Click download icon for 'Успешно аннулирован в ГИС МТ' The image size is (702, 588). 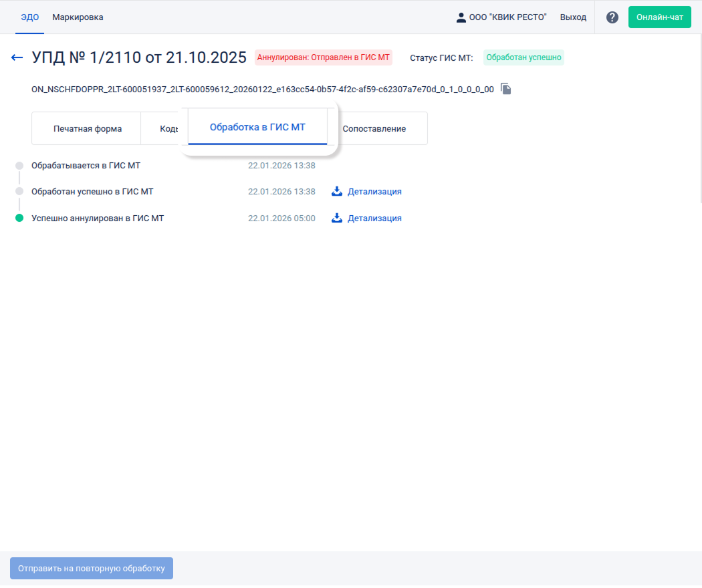[x=337, y=218]
